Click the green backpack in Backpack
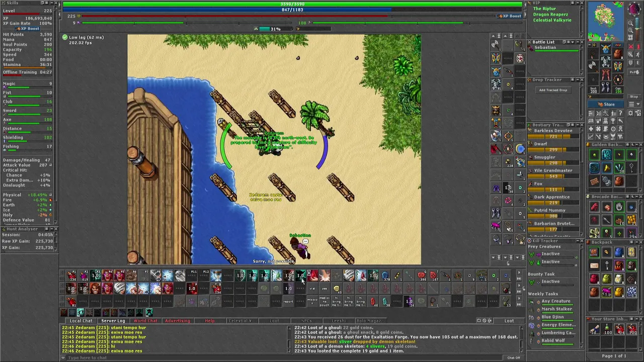Screen dimensions: 644x362 [x=607, y=279]
